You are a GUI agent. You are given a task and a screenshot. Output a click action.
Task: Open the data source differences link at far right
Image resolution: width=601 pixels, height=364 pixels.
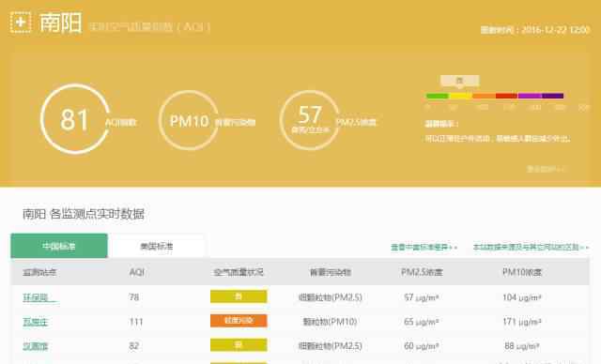(531, 248)
